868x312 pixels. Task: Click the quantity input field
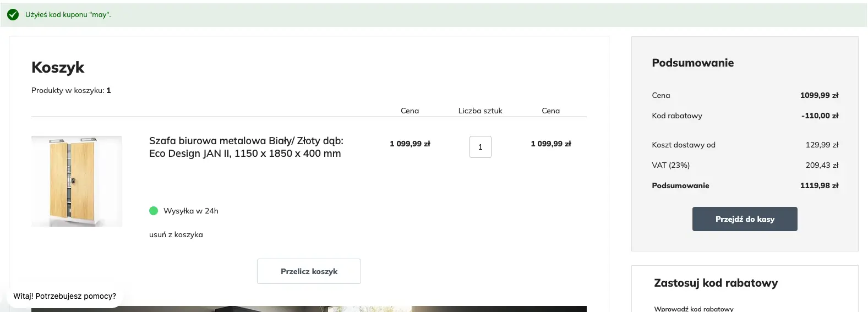pyautogui.click(x=480, y=147)
